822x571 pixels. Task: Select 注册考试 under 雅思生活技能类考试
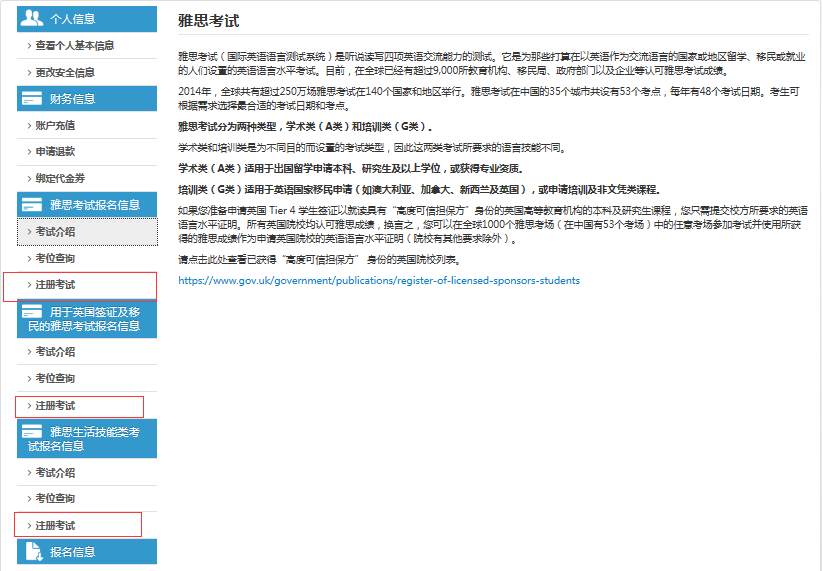(87, 525)
